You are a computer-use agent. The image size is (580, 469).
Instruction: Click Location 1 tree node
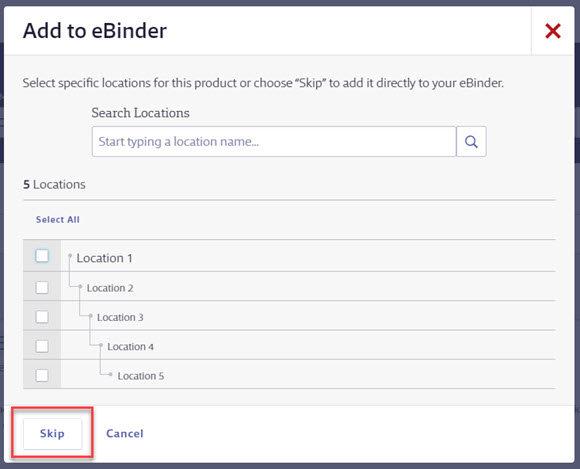[x=104, y=258]
